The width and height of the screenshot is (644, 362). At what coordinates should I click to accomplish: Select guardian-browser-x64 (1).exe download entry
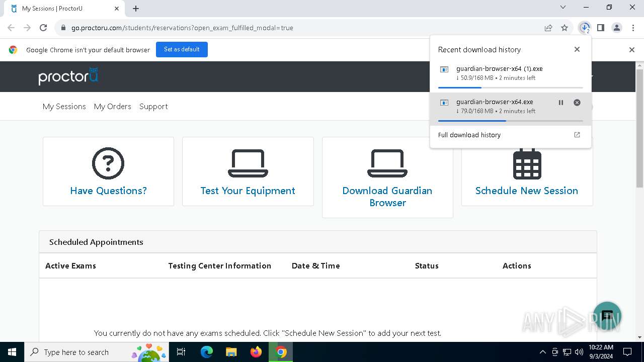pyautogui.click(x=511, y=76)
